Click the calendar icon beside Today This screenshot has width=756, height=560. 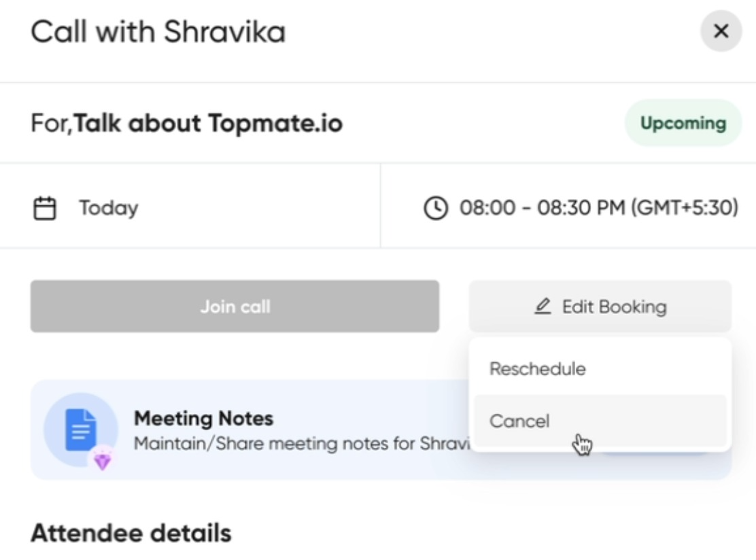(44, 208)
